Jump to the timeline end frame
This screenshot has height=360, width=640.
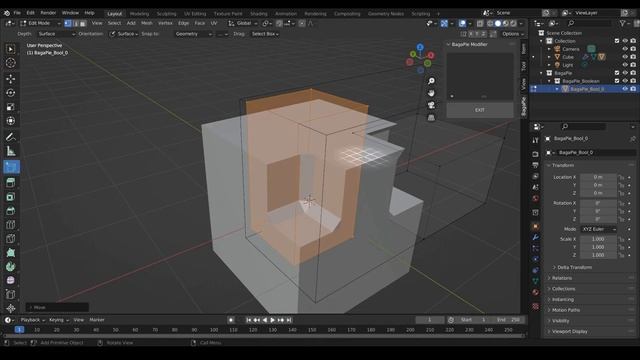pos(289,320)
